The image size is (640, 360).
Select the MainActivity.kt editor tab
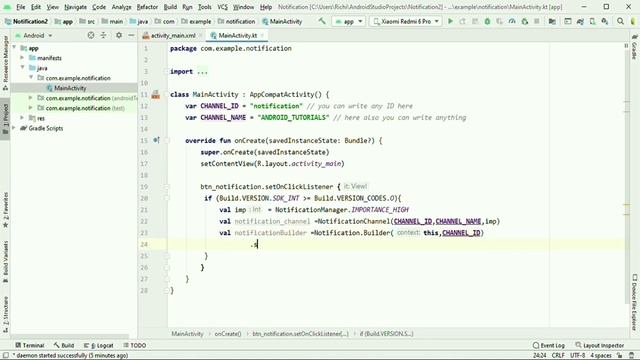point(238,36)
